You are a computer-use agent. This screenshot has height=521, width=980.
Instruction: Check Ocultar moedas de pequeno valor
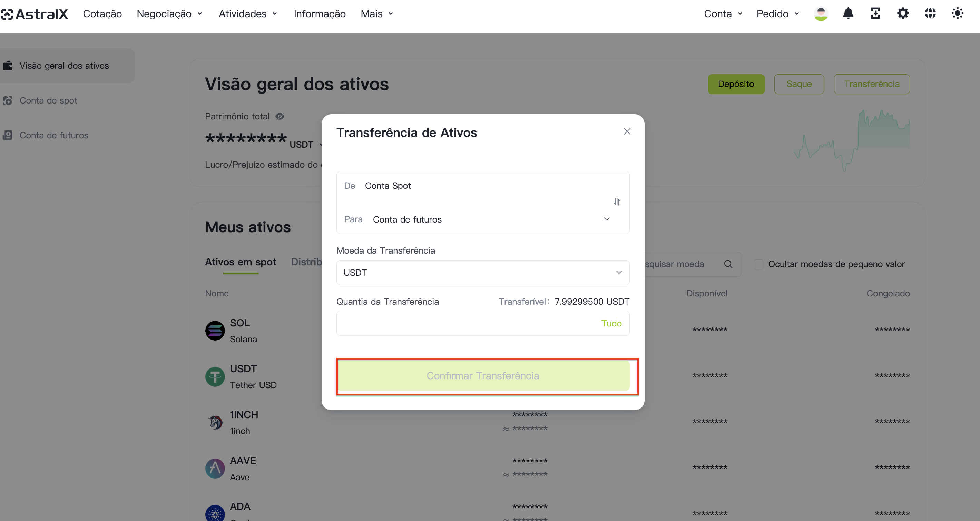click(x=758, y=264)
